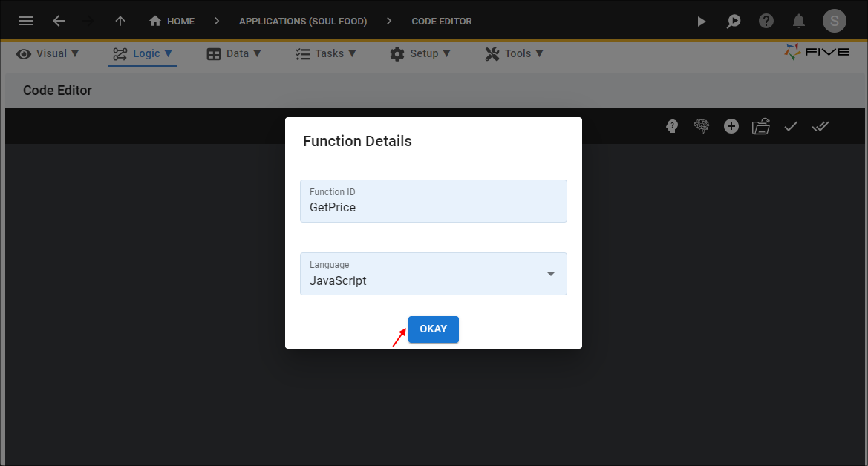Open the Logic menu
The width and height of the screenshot is (868, 466).
pyautogui.click(x=143, y=53)
